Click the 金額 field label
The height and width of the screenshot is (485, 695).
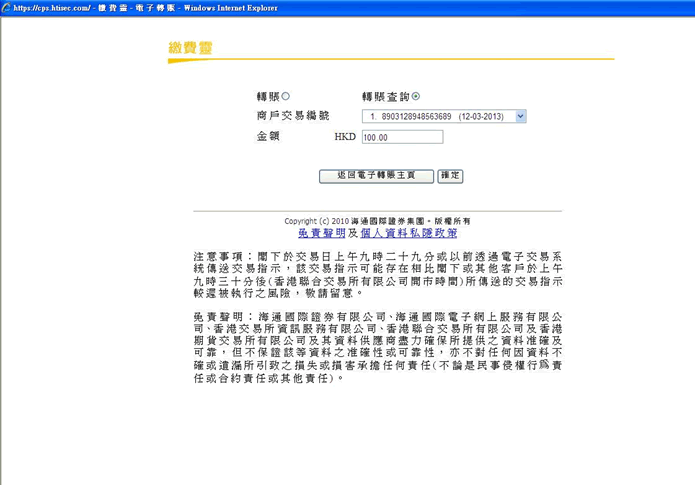(x=268, y=136)
